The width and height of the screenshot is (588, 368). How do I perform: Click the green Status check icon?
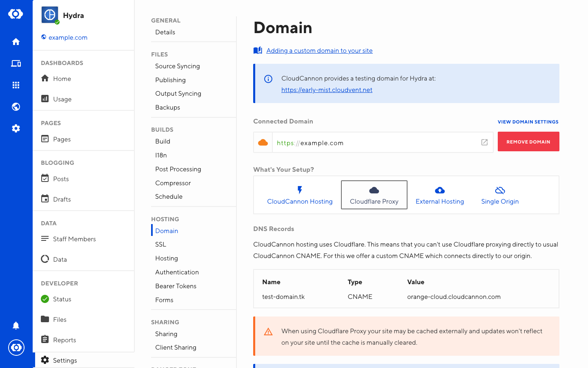point(45,299)
